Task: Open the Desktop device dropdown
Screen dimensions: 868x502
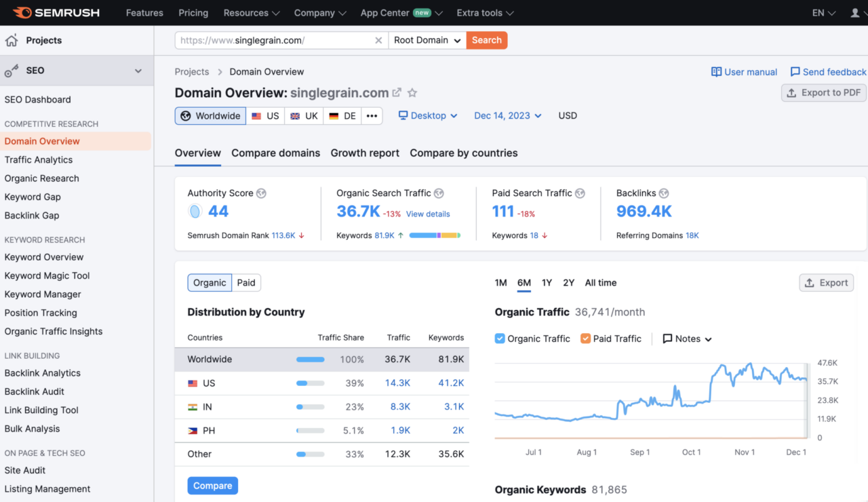Action: pyautogui.click(x=428, y=116)
